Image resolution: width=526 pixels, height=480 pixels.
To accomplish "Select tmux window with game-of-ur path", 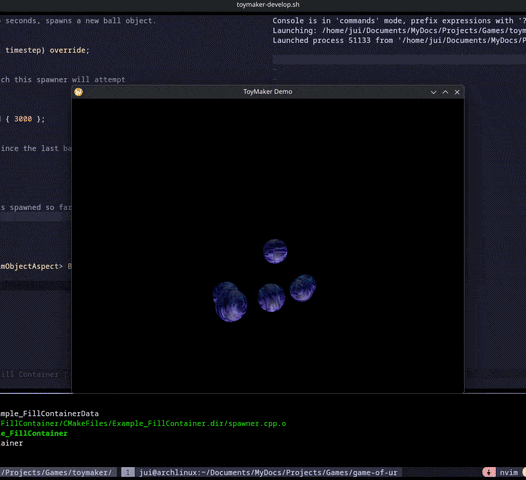I will click(x=268, y=472).
